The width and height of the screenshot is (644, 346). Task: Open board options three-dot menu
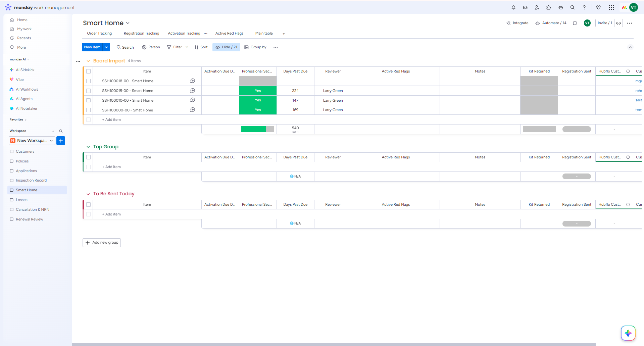630,23
